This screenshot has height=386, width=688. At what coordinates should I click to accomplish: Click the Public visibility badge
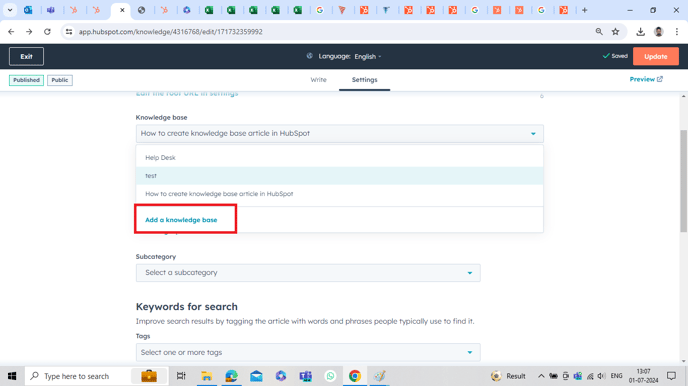(x=60, y=80)
